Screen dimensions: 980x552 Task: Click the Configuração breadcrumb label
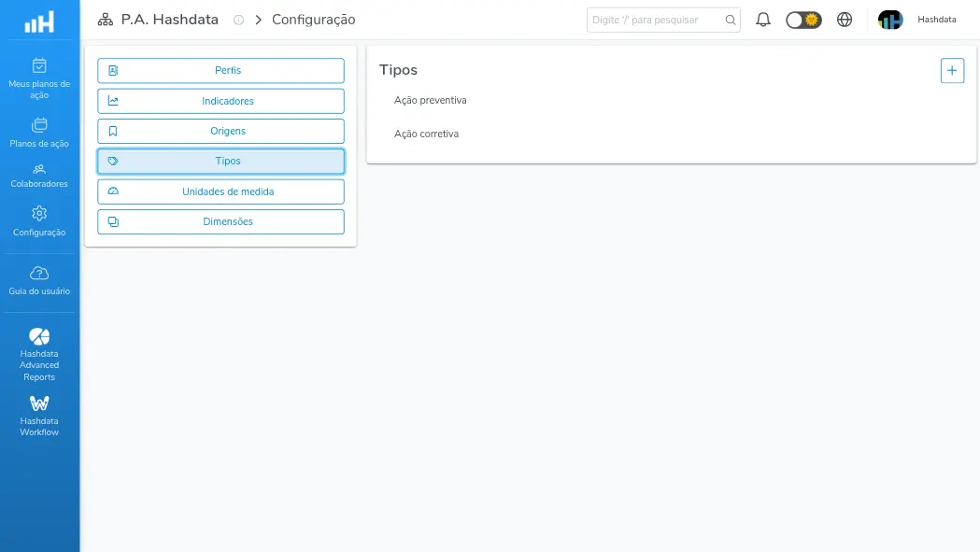point(313,20)
